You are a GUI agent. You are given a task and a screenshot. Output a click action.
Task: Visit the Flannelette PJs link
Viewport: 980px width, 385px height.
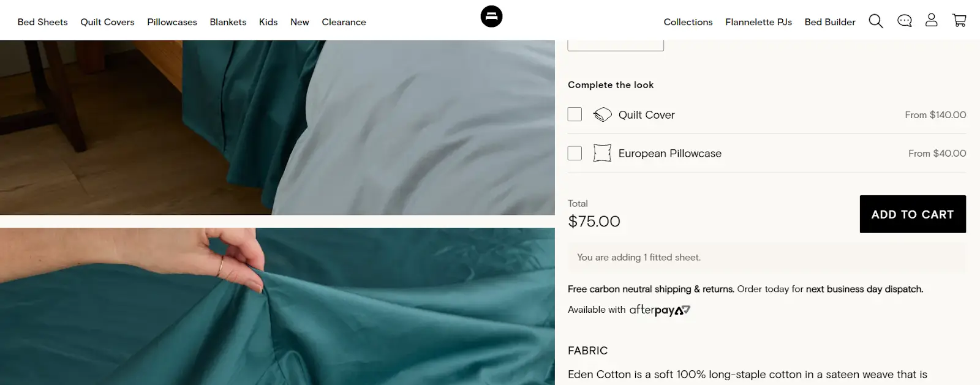click(x=758, y=22)
